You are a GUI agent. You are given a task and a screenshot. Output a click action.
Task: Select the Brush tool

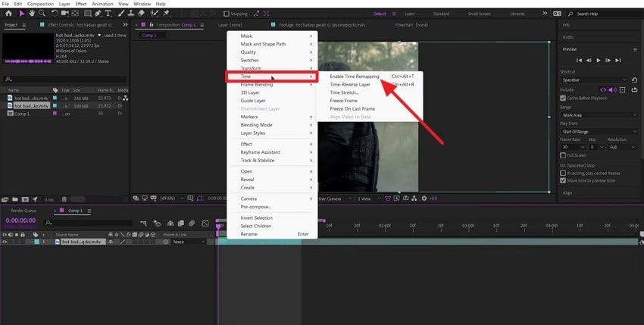[122, 14]
